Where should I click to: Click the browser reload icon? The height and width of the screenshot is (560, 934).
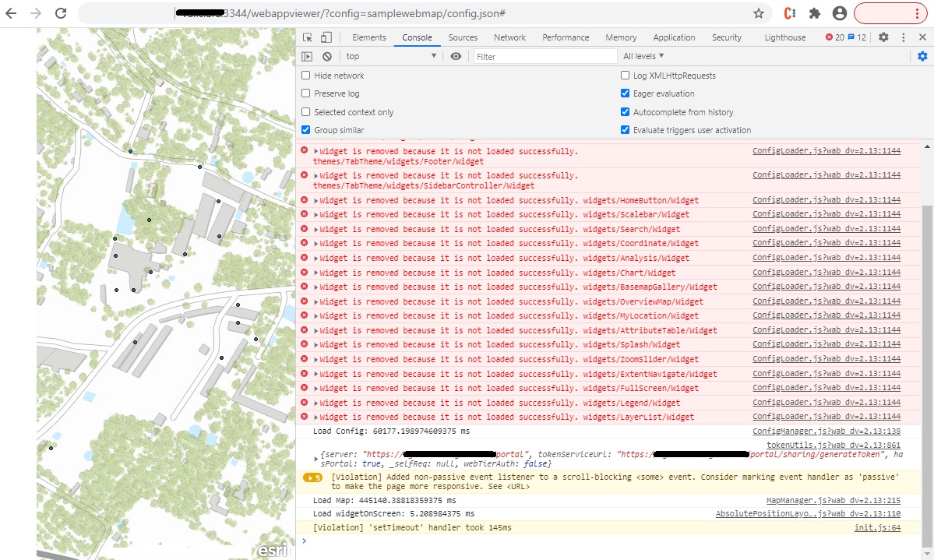click(61, 12)
